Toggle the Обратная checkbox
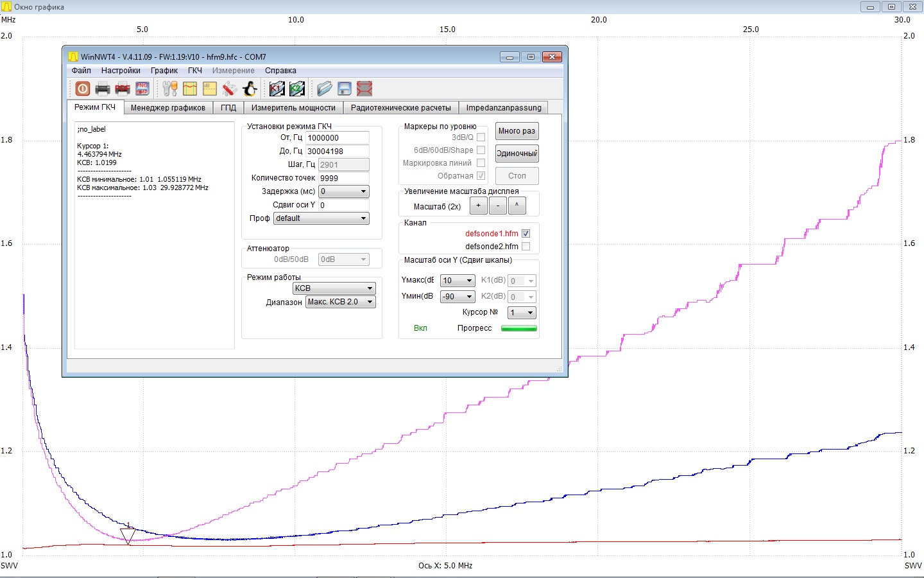 click(x=481, y=175)
